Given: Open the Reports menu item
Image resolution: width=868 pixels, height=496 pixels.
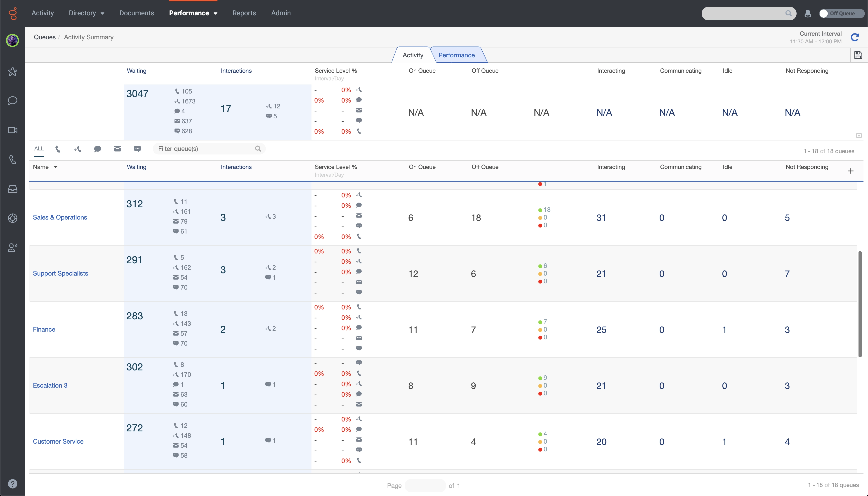Looking at the screenshot, I should 244,13.
